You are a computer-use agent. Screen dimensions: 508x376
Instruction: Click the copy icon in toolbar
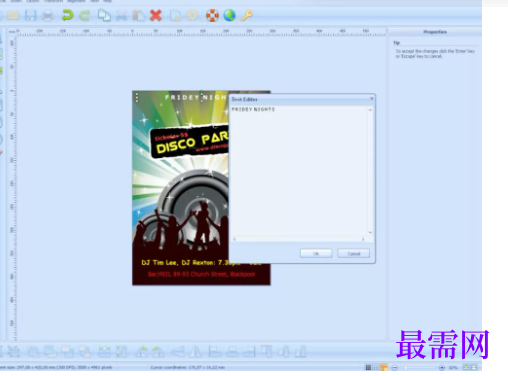coord(104,15)
